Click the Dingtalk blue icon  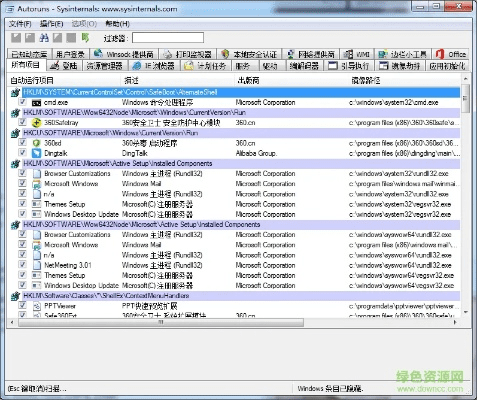tap(36, 153)
